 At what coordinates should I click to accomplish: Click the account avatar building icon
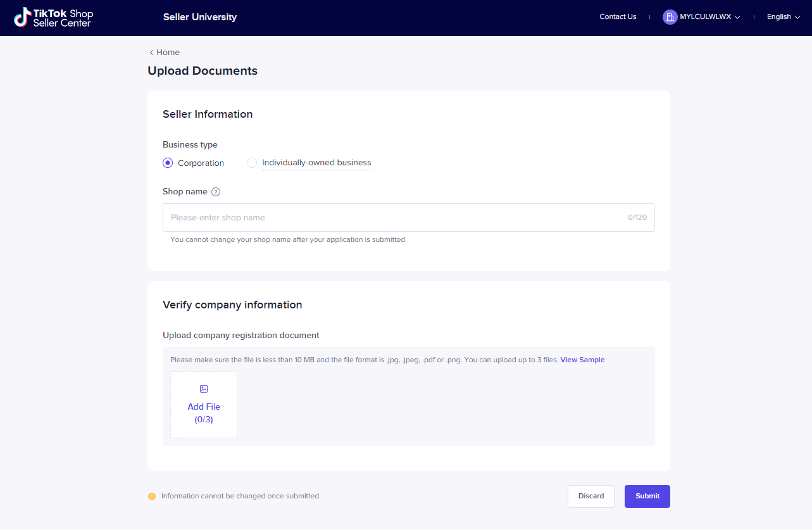(670, 17)
